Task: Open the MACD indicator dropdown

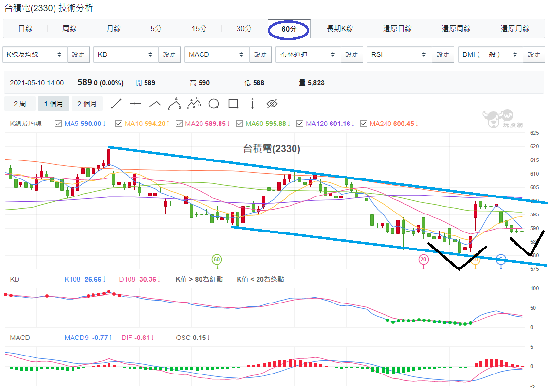Action: (217, 54)
